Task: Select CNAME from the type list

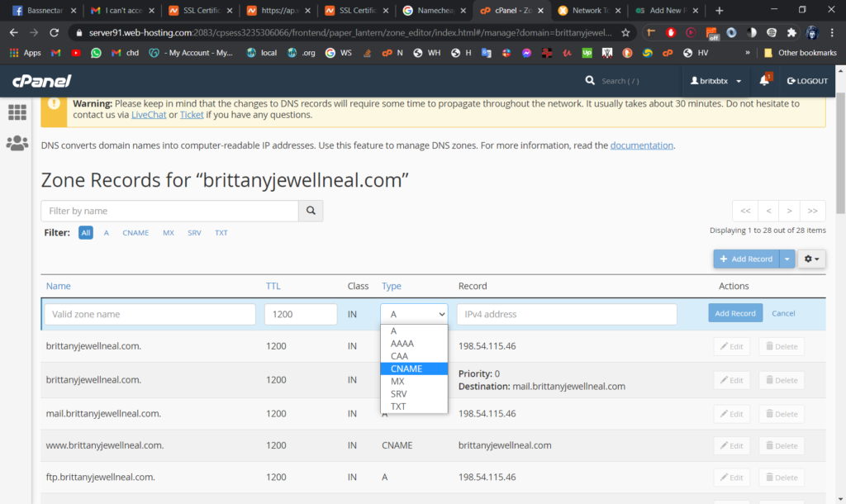Action: click(406, 368)
